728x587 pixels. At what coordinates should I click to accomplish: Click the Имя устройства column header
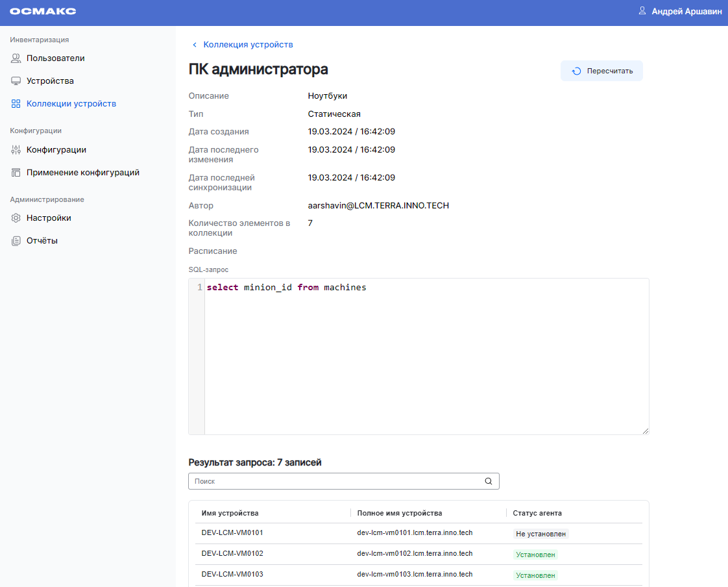click(x=230, y=513)
